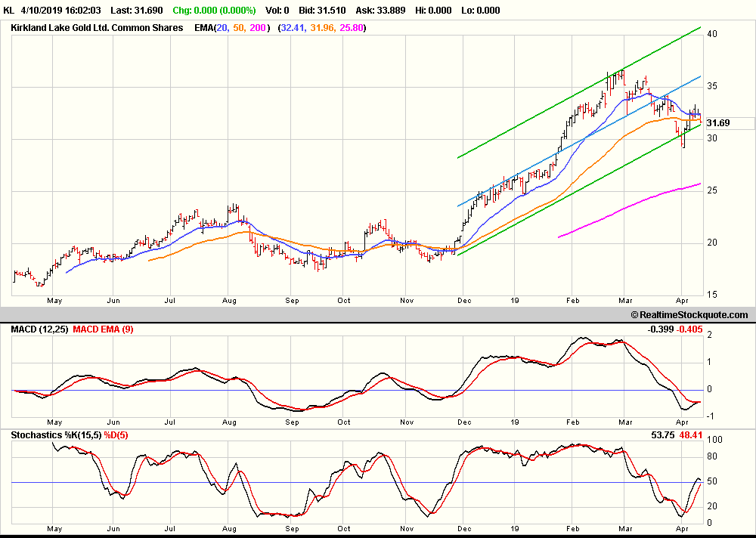Select the blue 20 period in EMA legend
This screenshot has height=538, width=756.
pyautogui.click(x=222, y=28)
